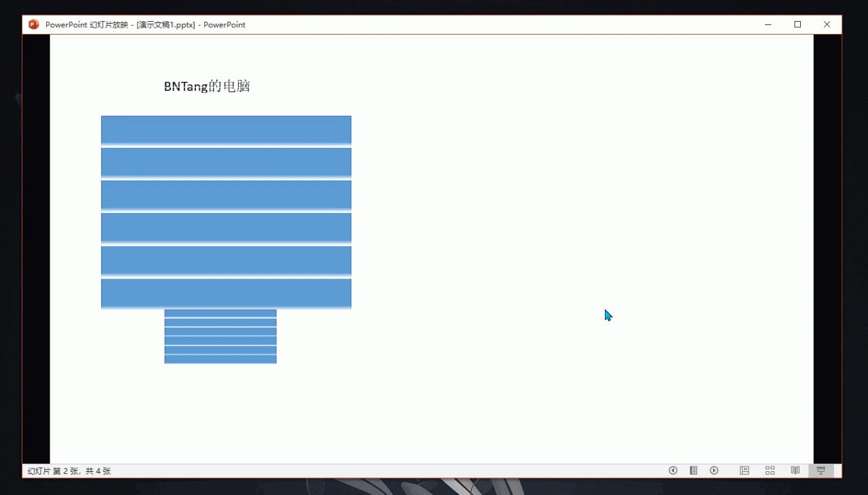This screenshot has width=868, height=495.
Task: Open Slide Sorter view with the four-squares icon
Action: pyautogui.click(x=770, y=471)
